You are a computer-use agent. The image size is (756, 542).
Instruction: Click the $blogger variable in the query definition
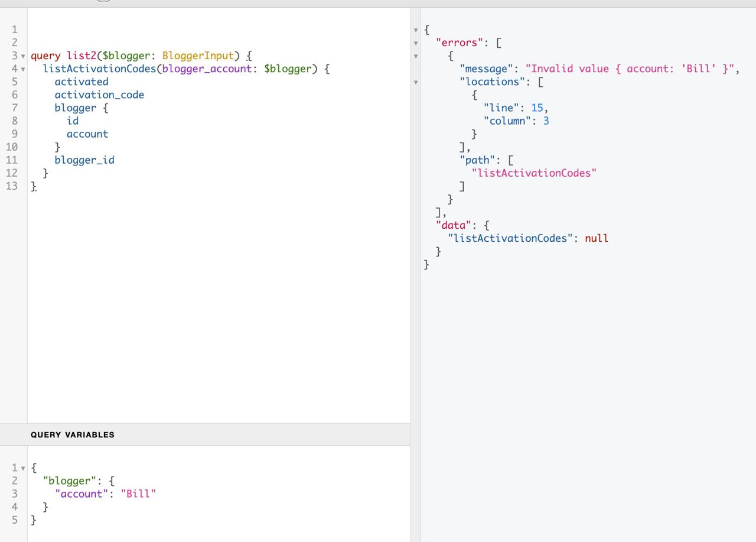pyautogui.click(x=126, y=56)
